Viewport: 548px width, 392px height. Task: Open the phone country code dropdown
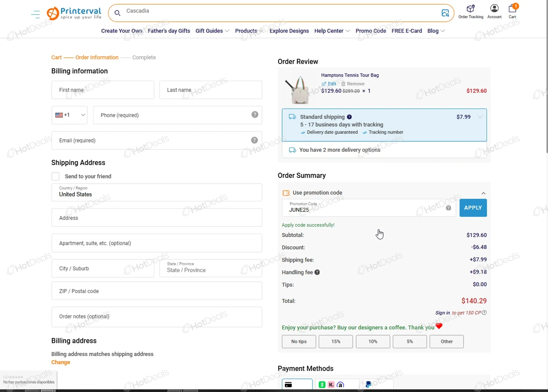pyautogui.click(x=69, y=115)
